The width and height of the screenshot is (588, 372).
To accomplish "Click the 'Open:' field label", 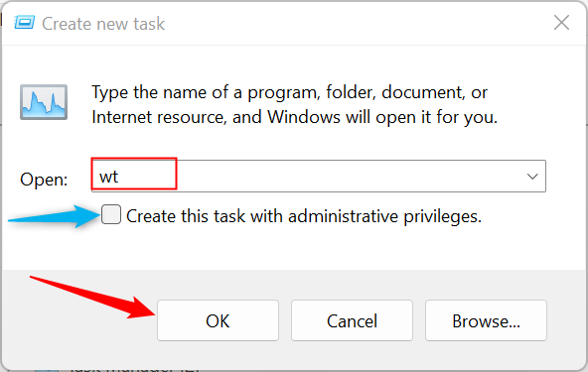I will (44, 180).
